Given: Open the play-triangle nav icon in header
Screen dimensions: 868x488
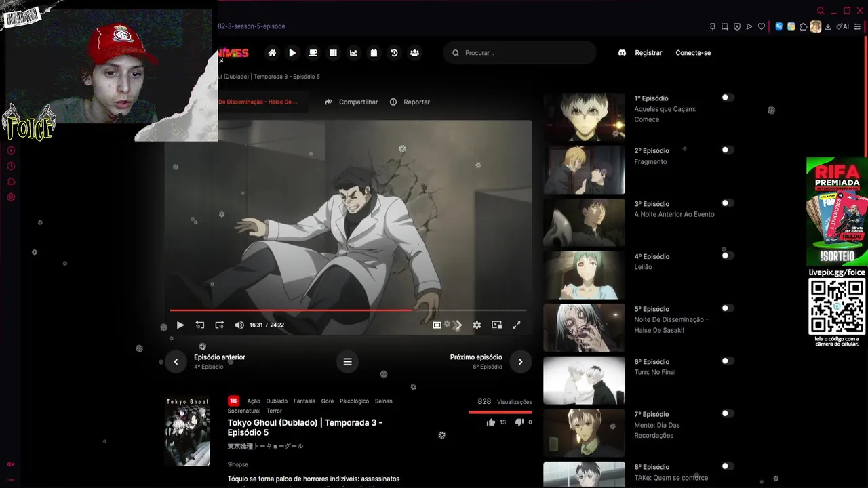Looking at the screenshot, I should (x=292, y=53).
